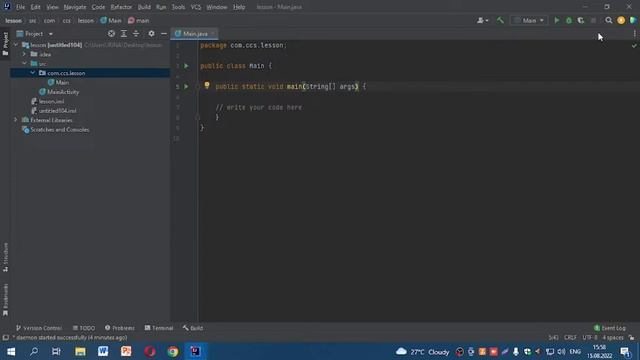This screenshot has width=640, height=360.
Task: Open the Edit menu
Action: (x=36, y=7)
